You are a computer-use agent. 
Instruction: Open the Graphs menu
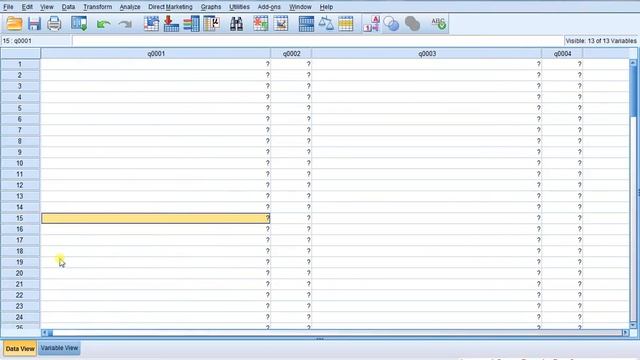[x=211, y=7]
